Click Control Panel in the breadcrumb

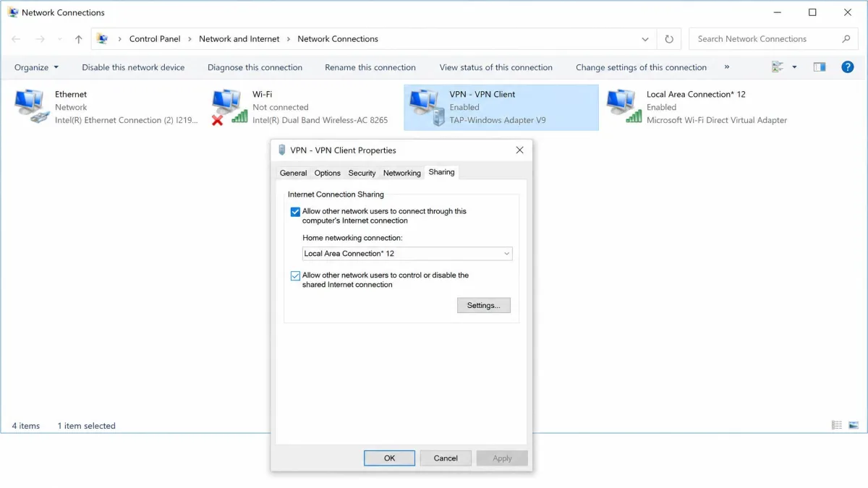[x=155, y=39]
